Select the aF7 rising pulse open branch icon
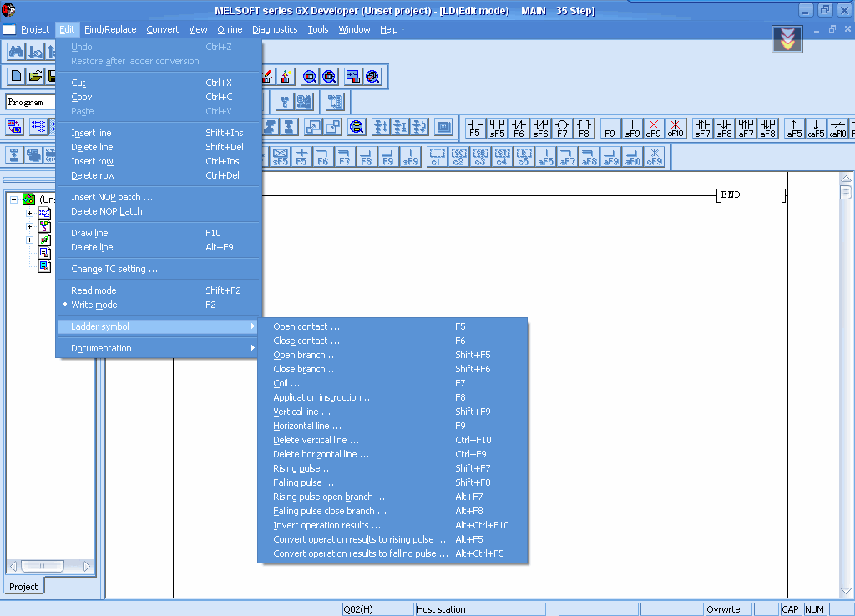855x616 pixels. click(746, 128)
